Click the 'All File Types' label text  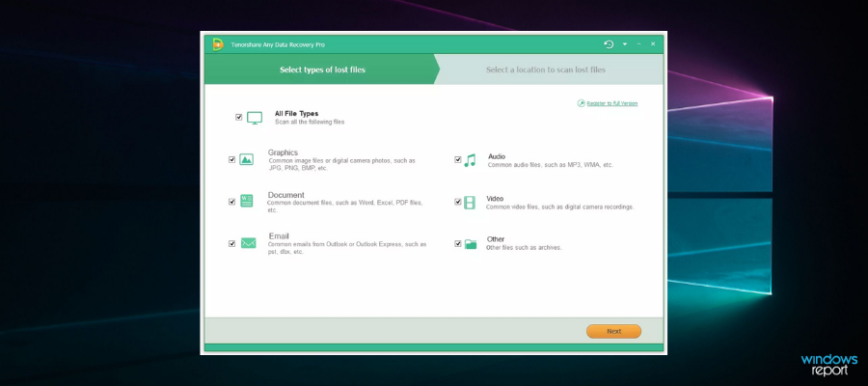(x=297, y=114)
